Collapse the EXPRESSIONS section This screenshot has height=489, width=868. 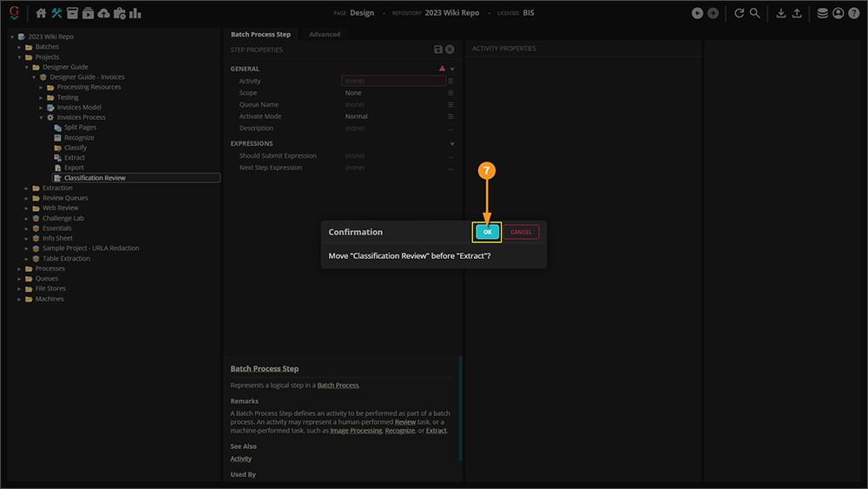click(x=452, y=143)
